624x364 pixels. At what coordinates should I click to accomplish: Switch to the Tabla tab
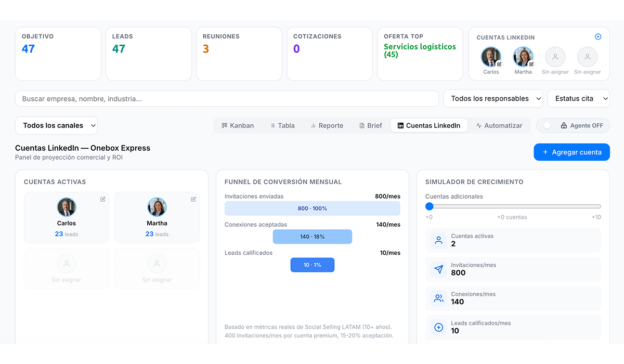[282, 125]
